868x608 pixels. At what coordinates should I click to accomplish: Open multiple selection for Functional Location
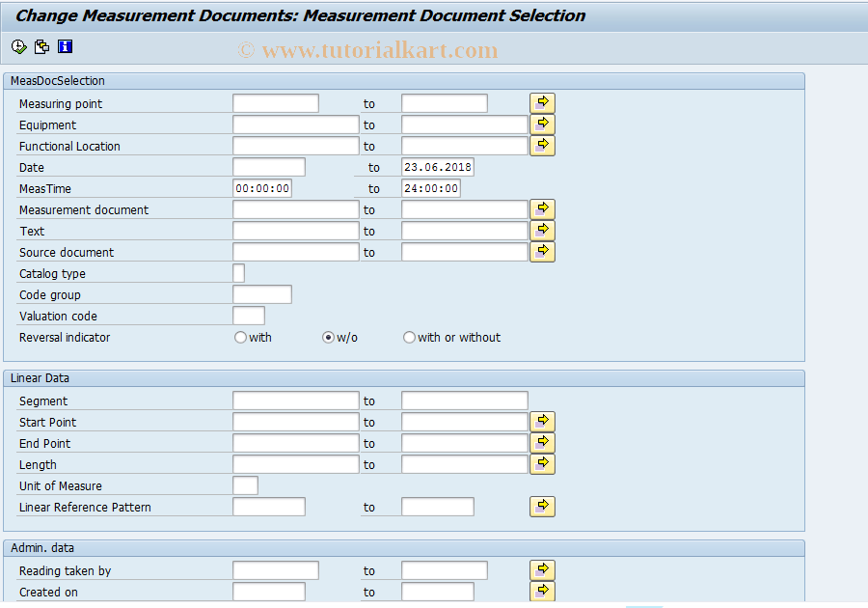[542, 145]
